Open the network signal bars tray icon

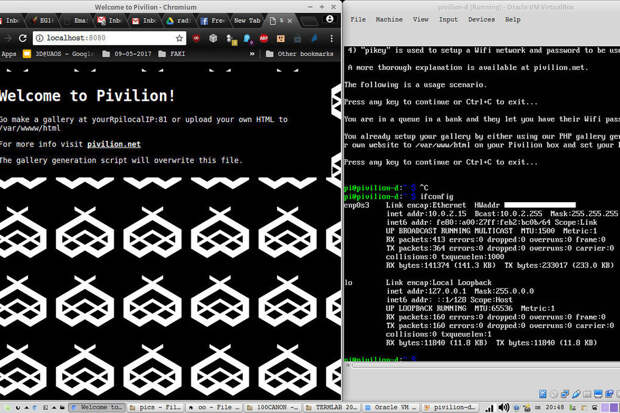(489, 408)
